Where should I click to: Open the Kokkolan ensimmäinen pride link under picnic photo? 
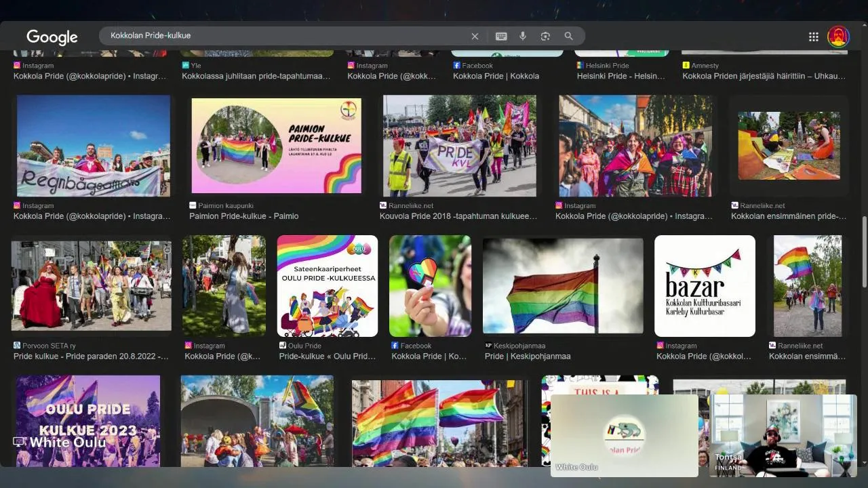(789, 216)
